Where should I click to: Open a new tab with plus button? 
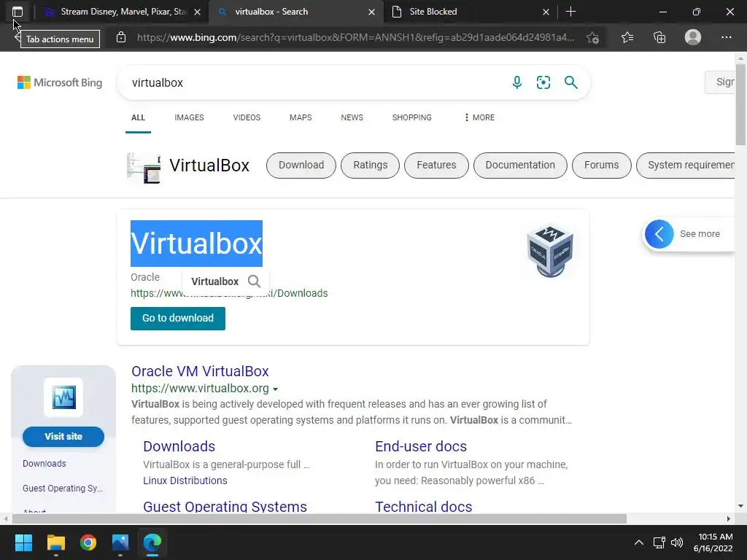tap(570, 12)
